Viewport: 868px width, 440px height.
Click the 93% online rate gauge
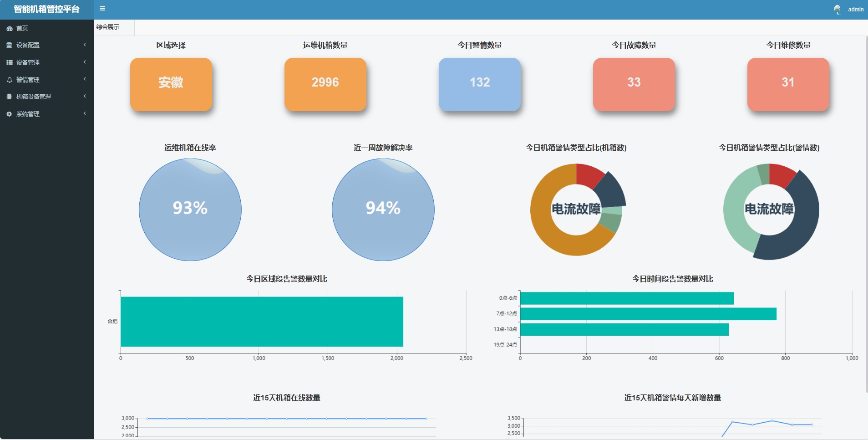[x=190, y=210]
